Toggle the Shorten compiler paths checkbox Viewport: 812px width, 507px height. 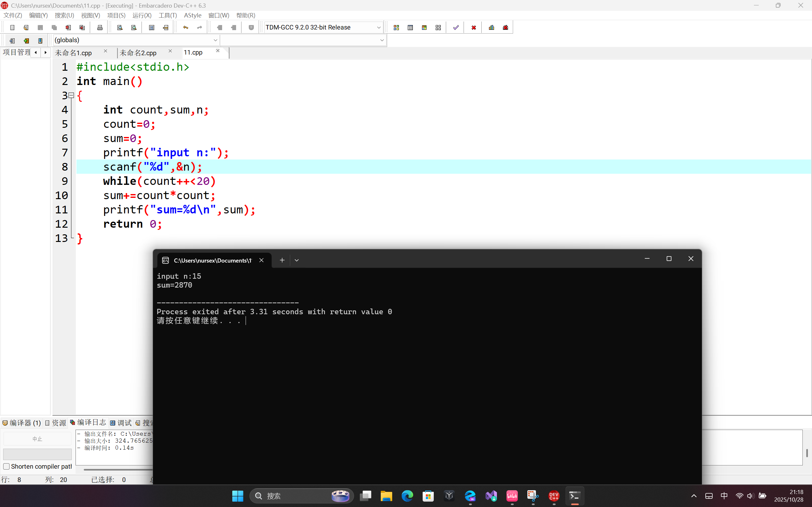[x=6, y=466]
